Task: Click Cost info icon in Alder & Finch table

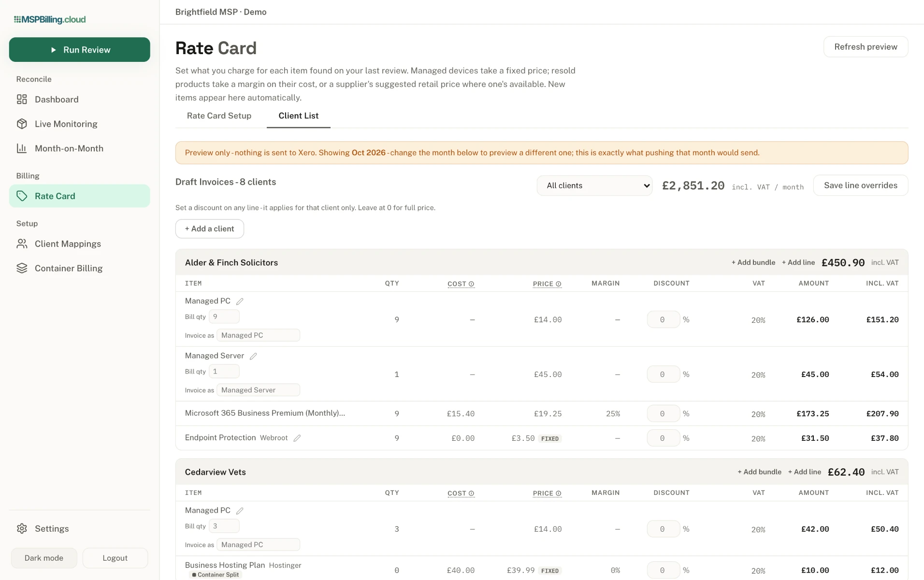Action: (472, 284)
